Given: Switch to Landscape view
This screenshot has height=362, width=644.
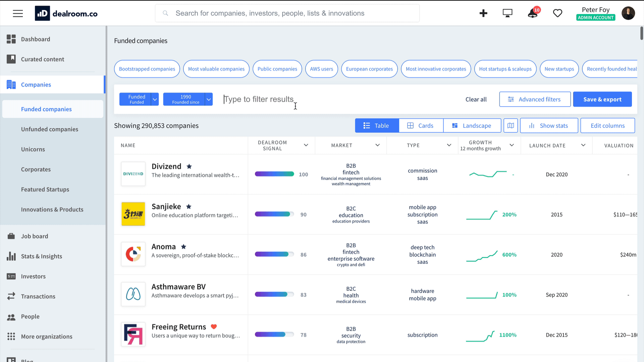Looking at the screenshot, I should point(472,126).
